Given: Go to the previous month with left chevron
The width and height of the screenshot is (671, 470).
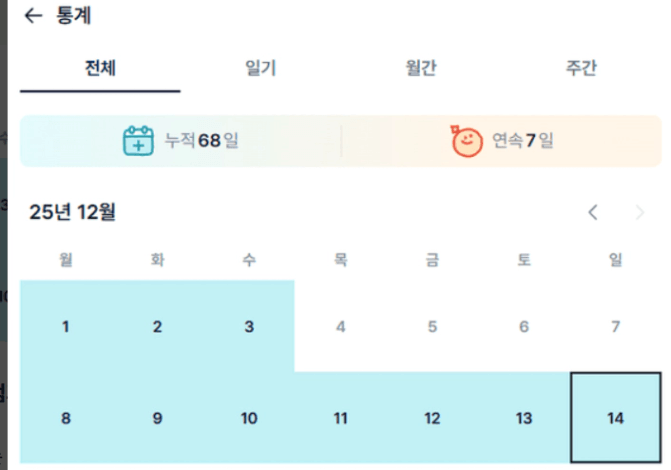Looking at the screenshot, I should (593, 212).
